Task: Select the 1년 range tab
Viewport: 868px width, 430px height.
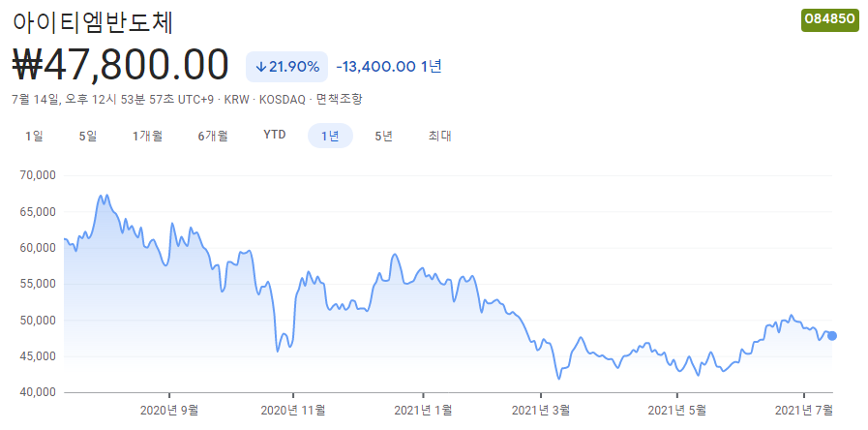Action: tap(330, 136)
